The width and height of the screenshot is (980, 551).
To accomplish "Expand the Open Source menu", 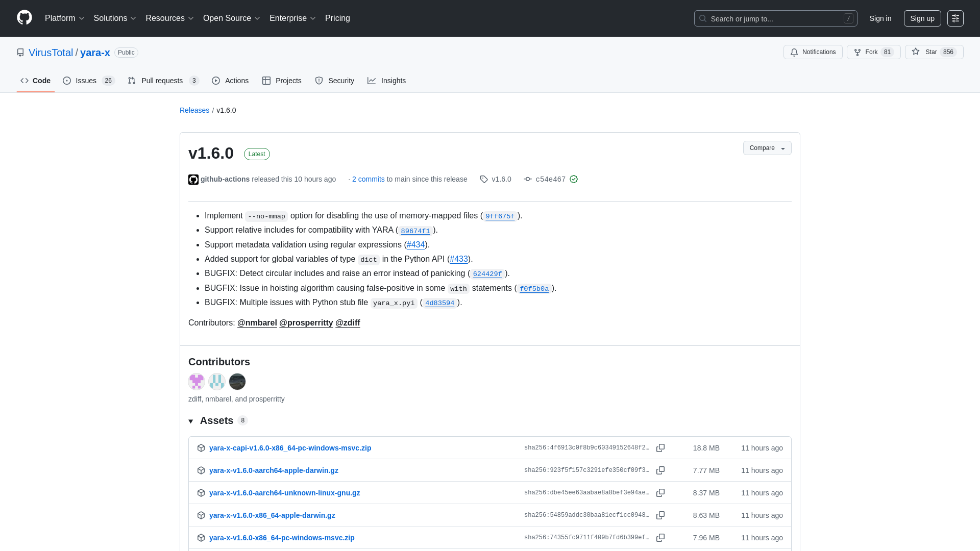I will click(232, 18).
